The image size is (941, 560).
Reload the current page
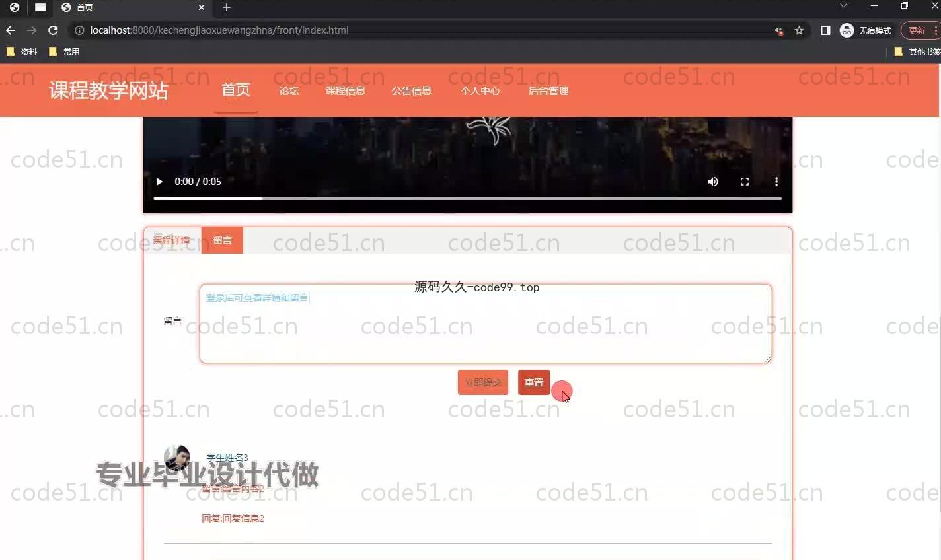pos(53,30)
